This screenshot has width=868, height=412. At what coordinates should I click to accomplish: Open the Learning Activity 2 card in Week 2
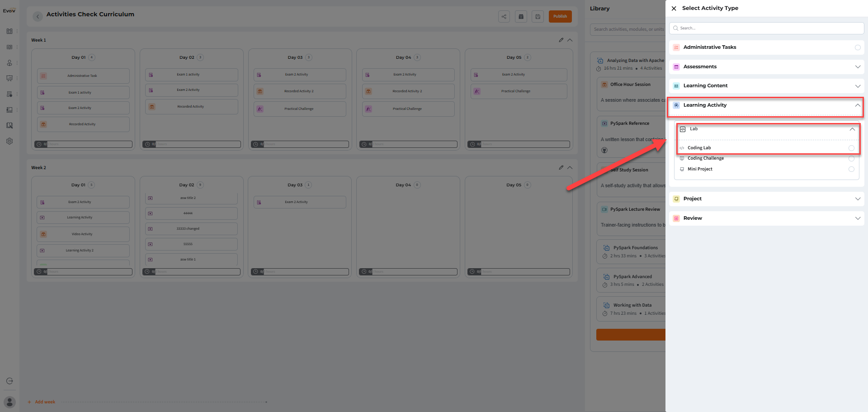tap(83, 251)
